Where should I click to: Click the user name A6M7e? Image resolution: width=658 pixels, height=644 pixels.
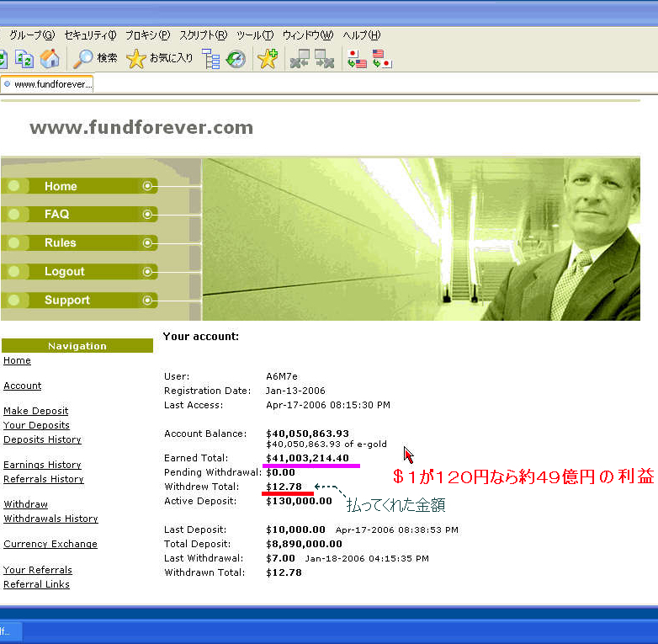[282, 376]
